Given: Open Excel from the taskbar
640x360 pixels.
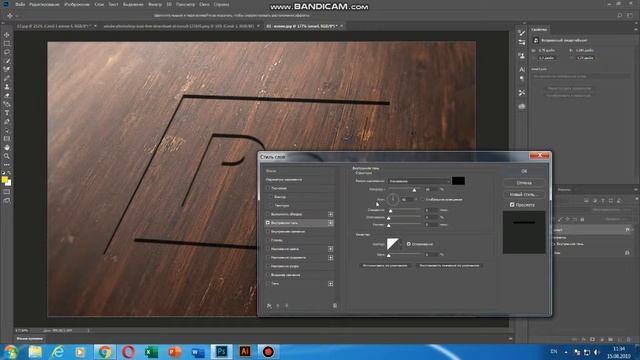Looking at the screenshot, I should pyautogui.click(x=151, y=351).
